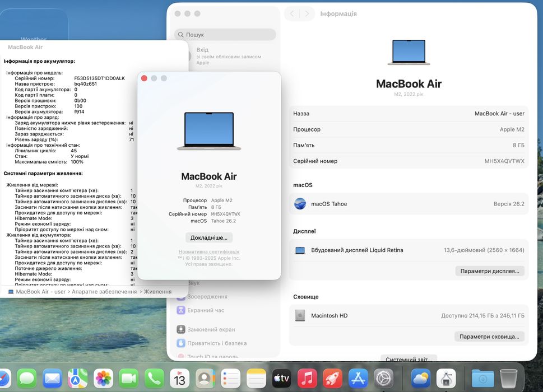Launch Apple TV from the Dock
Viewport: 543px width, 392px height.
pos(281,379)
